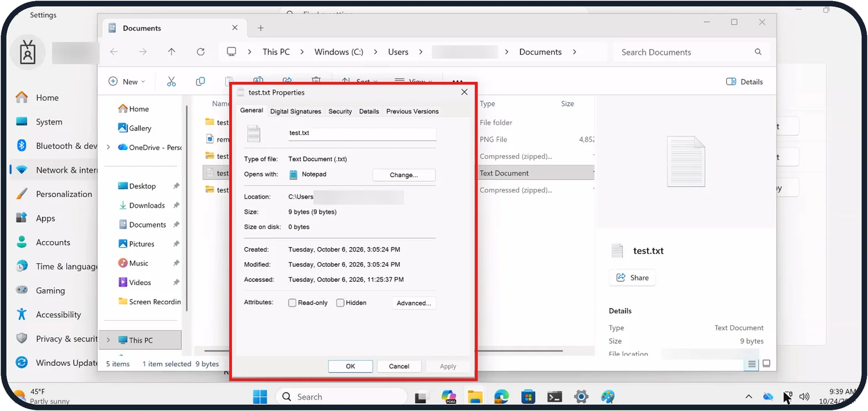Viewport: 868px width, 411px height.
Task: Launch Paint from the taskbar
Action: pos(608,397)
